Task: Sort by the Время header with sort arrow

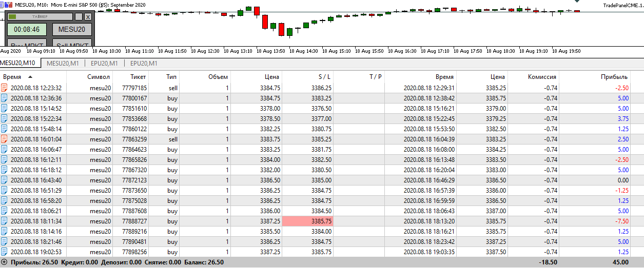Action: tap(18, 77)
